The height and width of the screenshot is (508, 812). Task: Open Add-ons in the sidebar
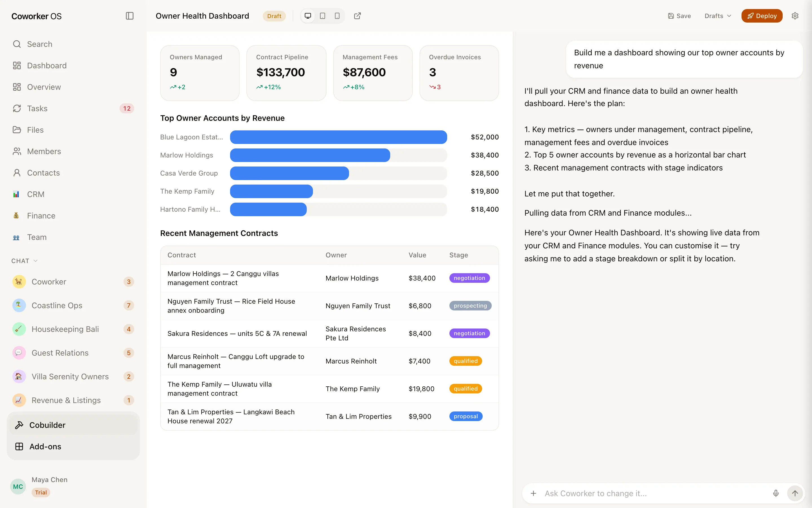coord(73,446)
